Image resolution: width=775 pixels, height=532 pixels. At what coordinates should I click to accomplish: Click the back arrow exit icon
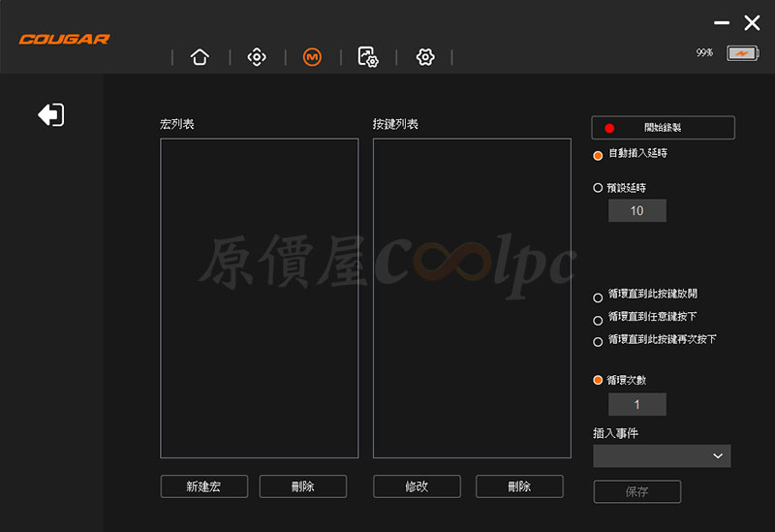click(x=51, y=114)
